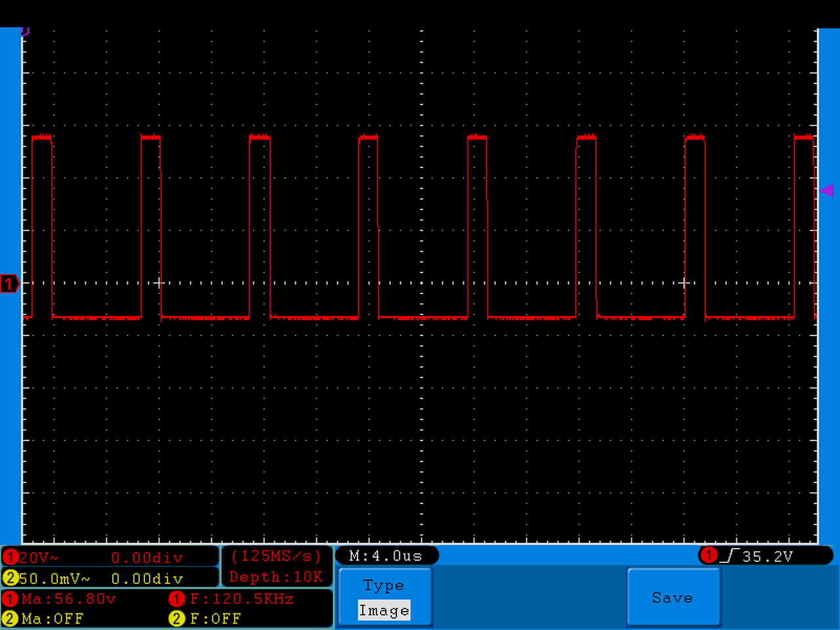This screenshot has width=840, height=630.
Task: Click the M:4.0us timebase setting
Action: [387, 556]
